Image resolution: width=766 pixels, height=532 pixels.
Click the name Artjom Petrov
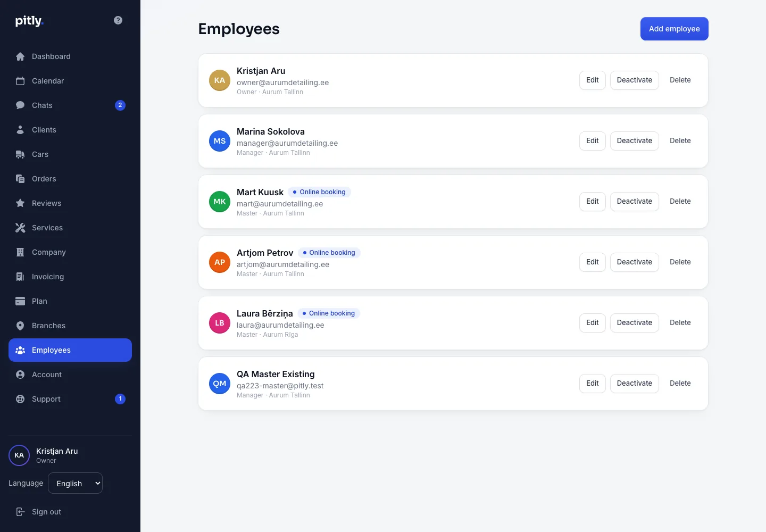(x=265, y=253)
